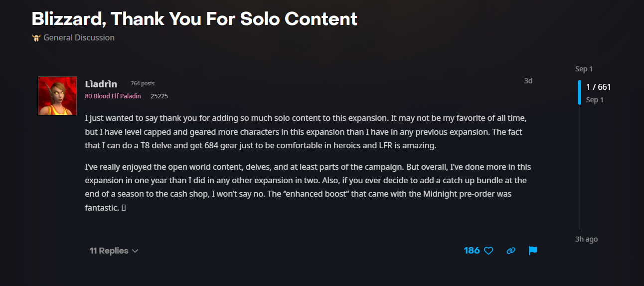This screenshot has height=286, width=644.
Task: Click the 764 posts count
Action: [143, 83]
